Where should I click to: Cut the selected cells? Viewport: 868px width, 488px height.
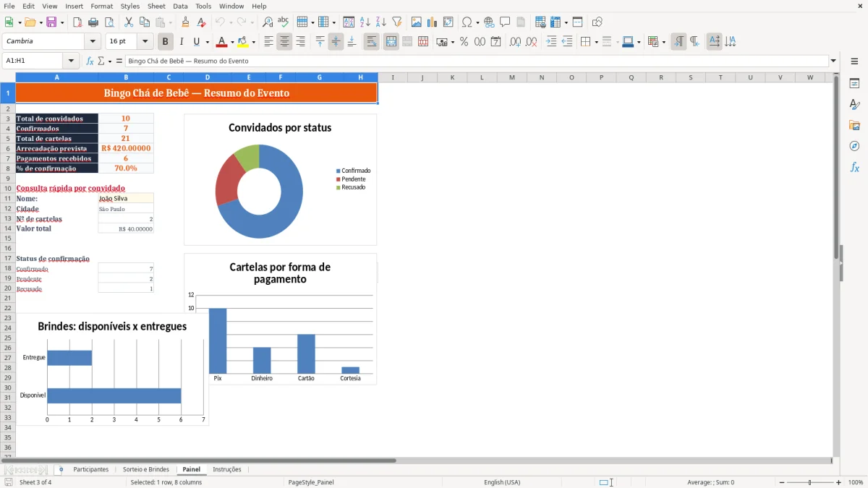click(x=129, y=22)
